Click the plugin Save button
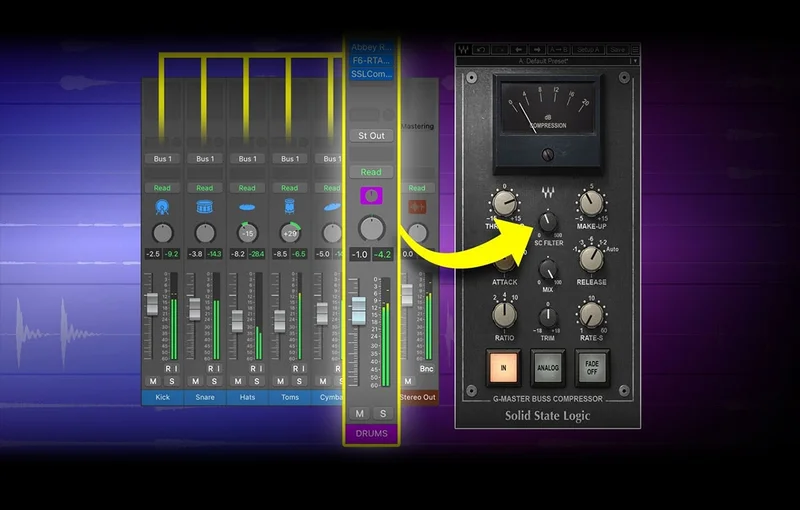800x510 pixels. [617, 49]
